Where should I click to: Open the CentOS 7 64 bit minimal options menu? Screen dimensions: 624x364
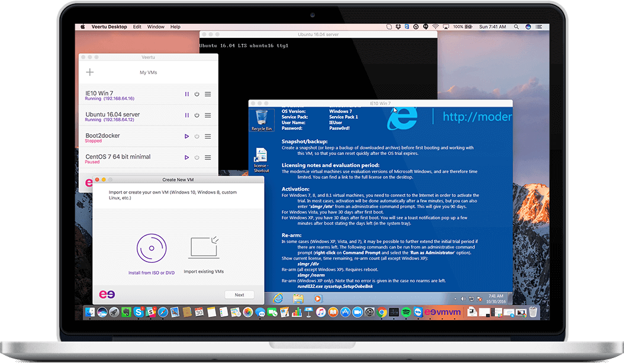click(x=208, y=157)
